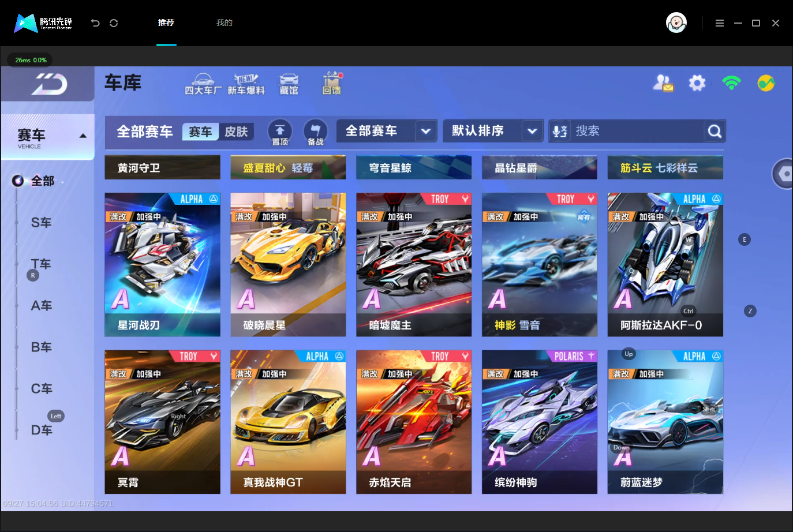Select the 破晓晨星 car card
The width and height of the screenshot is (793, 532).
288,265
